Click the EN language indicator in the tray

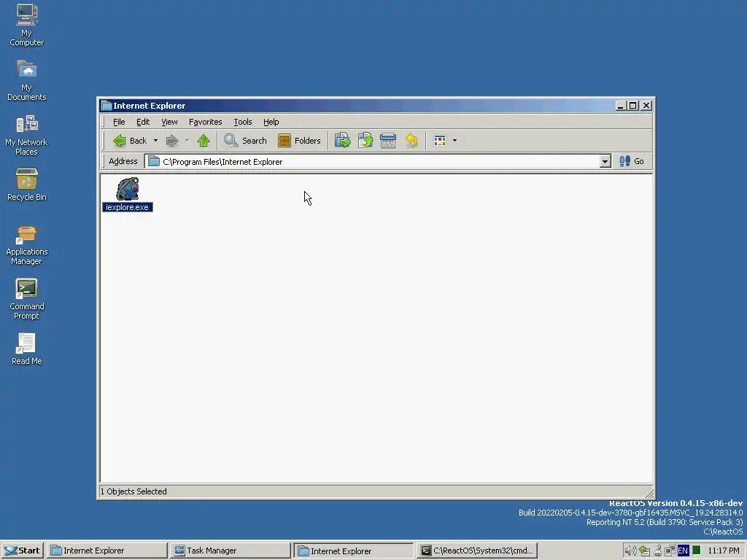683,551
